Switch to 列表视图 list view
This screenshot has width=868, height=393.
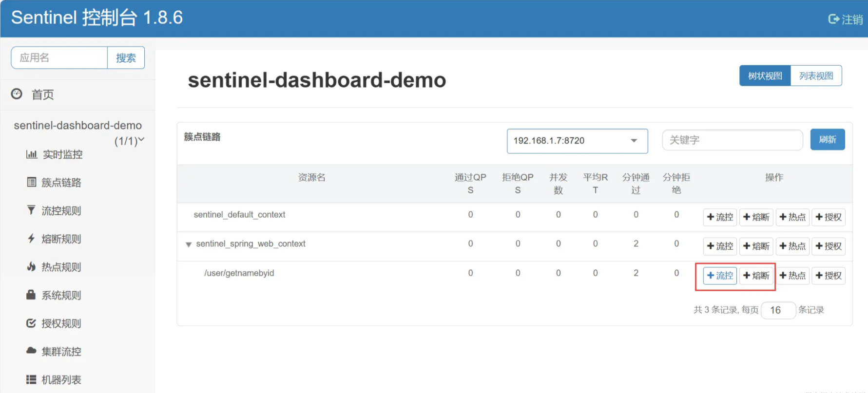coord(816,75)
